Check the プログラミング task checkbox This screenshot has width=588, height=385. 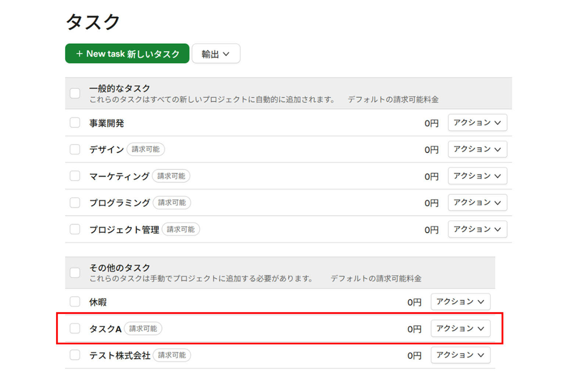tap(75, 202)
